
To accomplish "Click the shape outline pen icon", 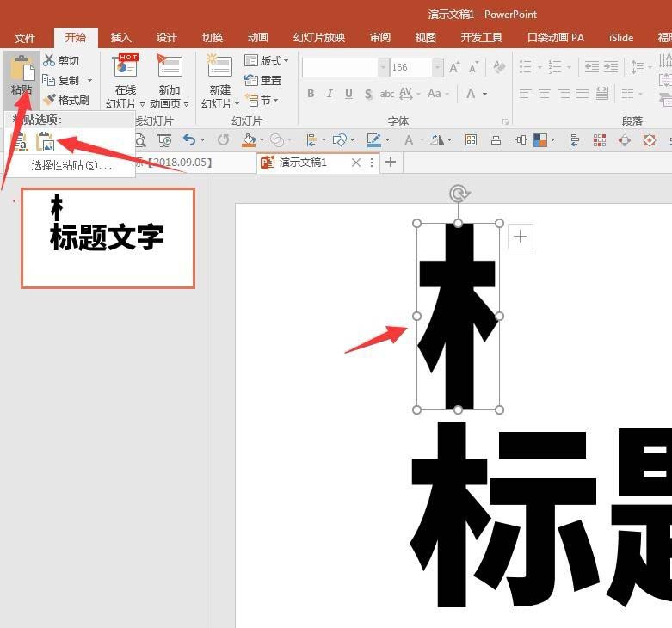I will pos(373,140).
